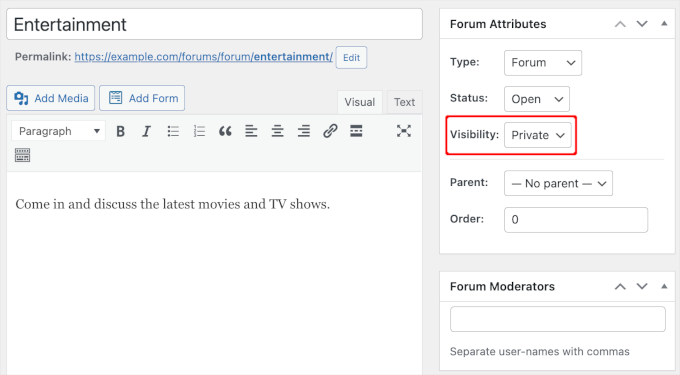Move Forum Attributes panel up
680x375 pixels.
[x=620, y=24]
